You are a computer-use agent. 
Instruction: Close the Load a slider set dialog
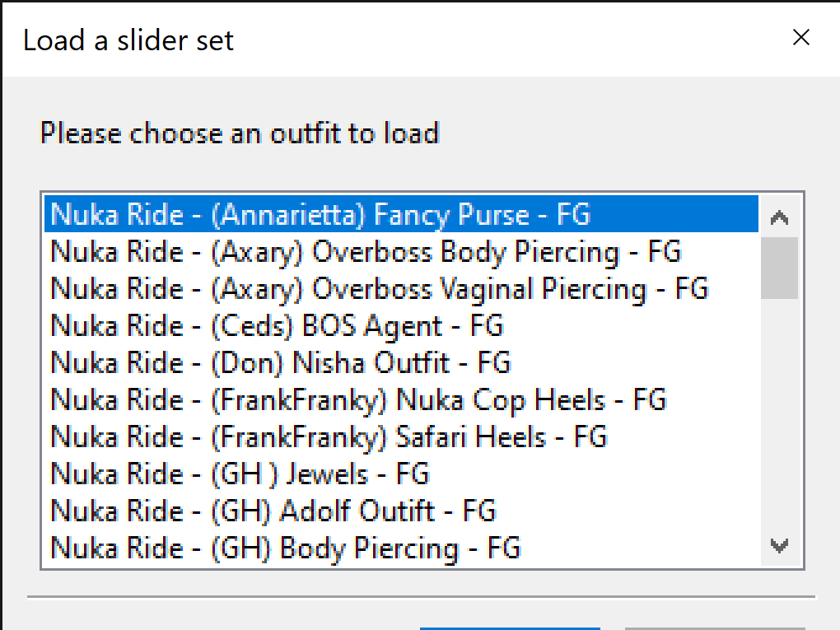pos(800,37)
